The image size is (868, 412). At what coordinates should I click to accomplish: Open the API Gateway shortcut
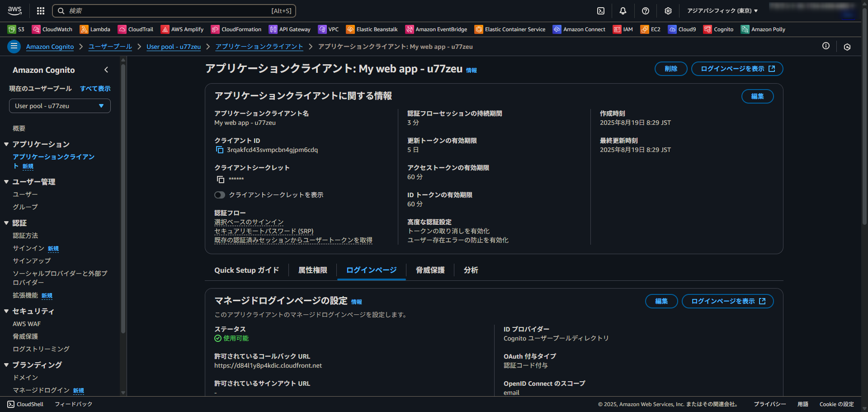pos(290,29)
